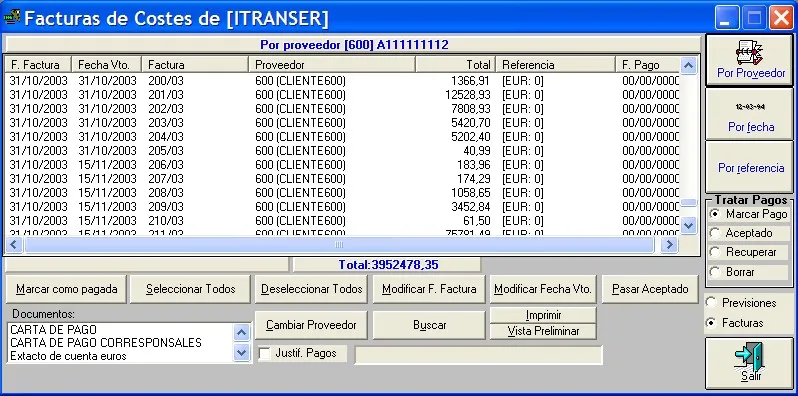Sort by Proveedor column header
This screenshot has height=396, width=798.
point(332,65)
